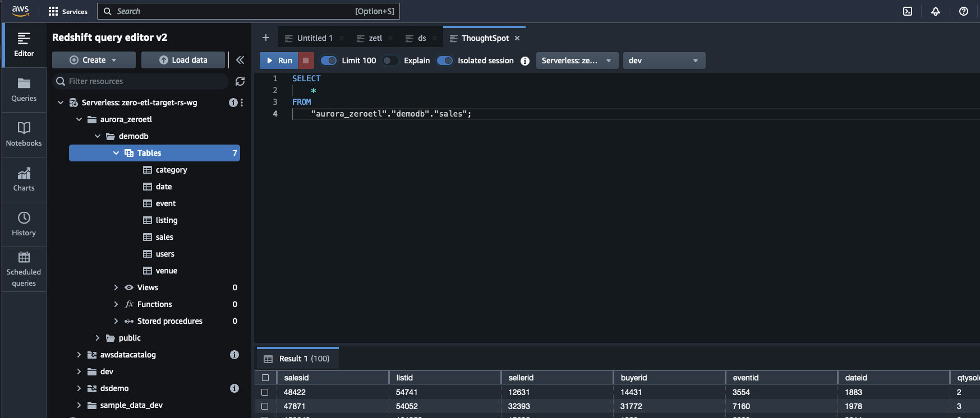
Task: Open the Create dropdown
Action: click(x=94, y=60)
